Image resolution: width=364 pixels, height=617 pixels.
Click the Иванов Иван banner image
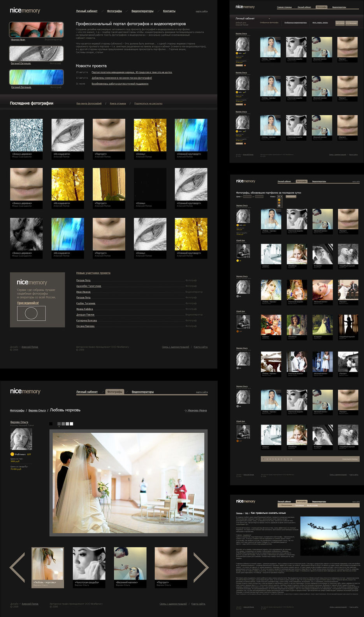(x=36, y=30)
